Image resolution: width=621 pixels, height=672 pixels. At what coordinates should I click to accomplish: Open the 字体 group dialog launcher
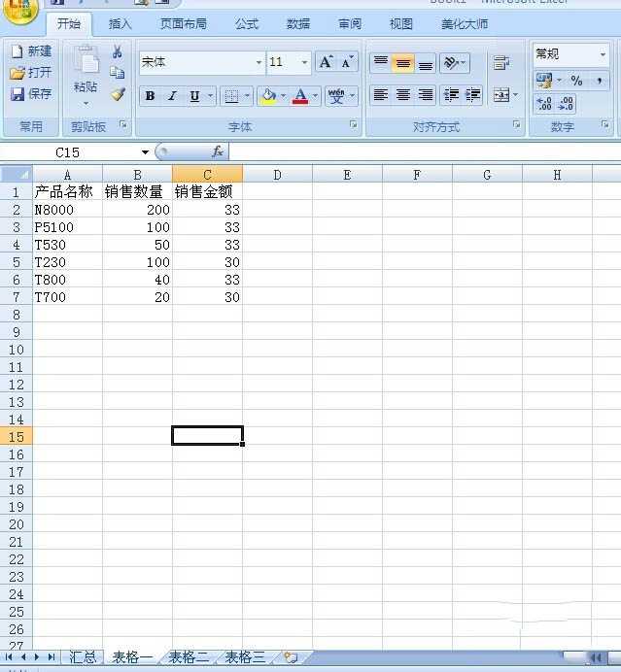[353, 124]
